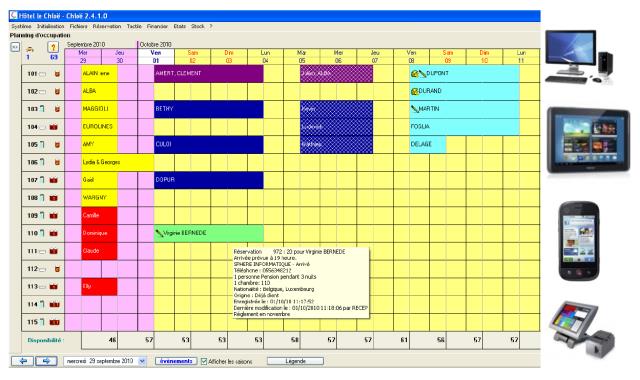Open the Réservation menu
This screenshot has height=380, width=640.
(107, 26)
